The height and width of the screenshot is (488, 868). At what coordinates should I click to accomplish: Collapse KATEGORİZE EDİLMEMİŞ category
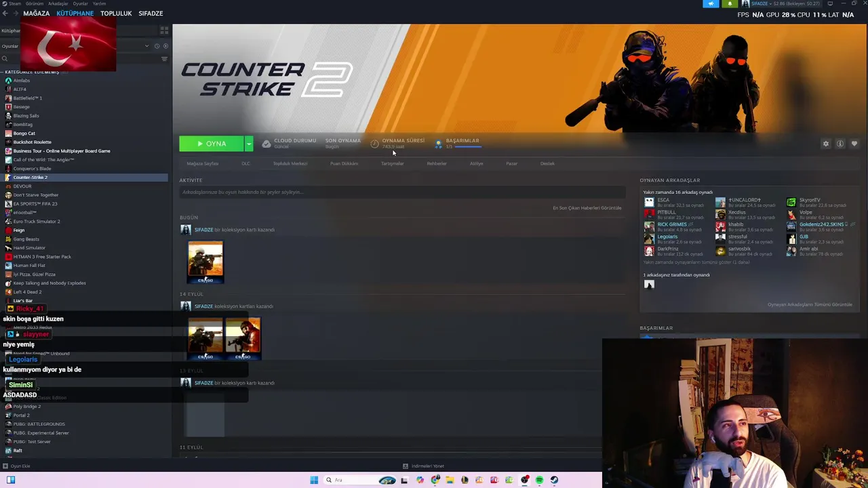point(31,72)
